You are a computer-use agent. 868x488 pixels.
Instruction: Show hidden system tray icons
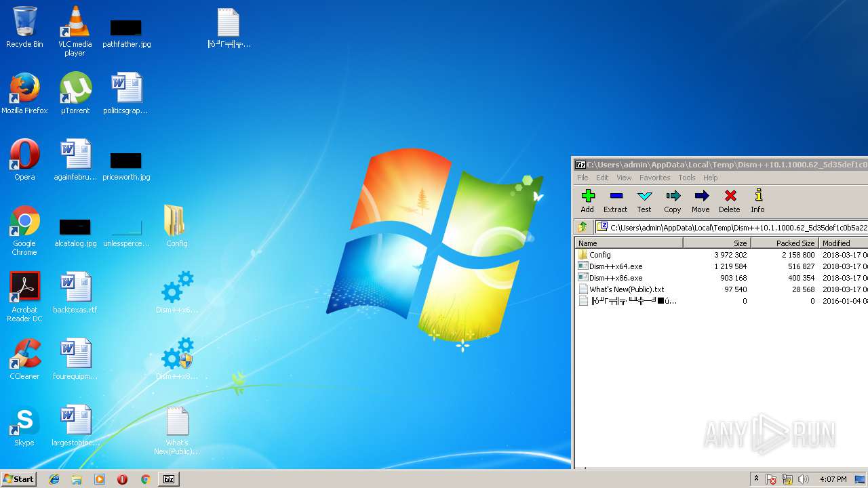756,479
